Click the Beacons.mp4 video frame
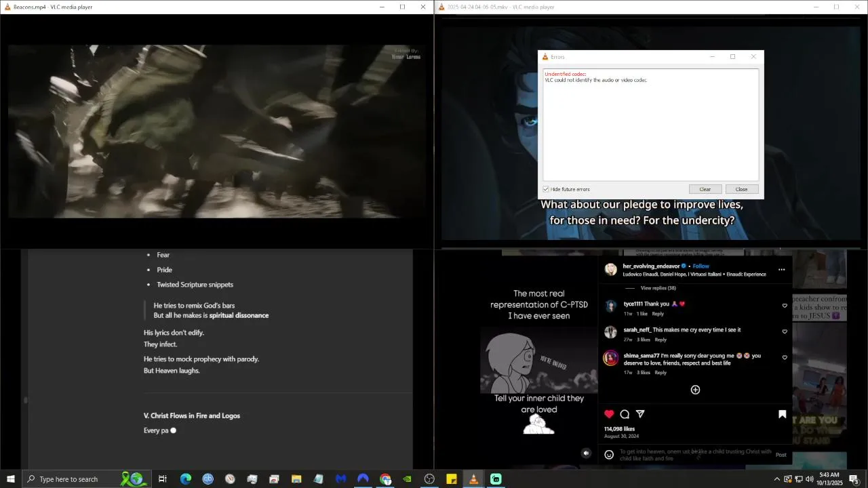Screen dimensions: 868x488 216,131
